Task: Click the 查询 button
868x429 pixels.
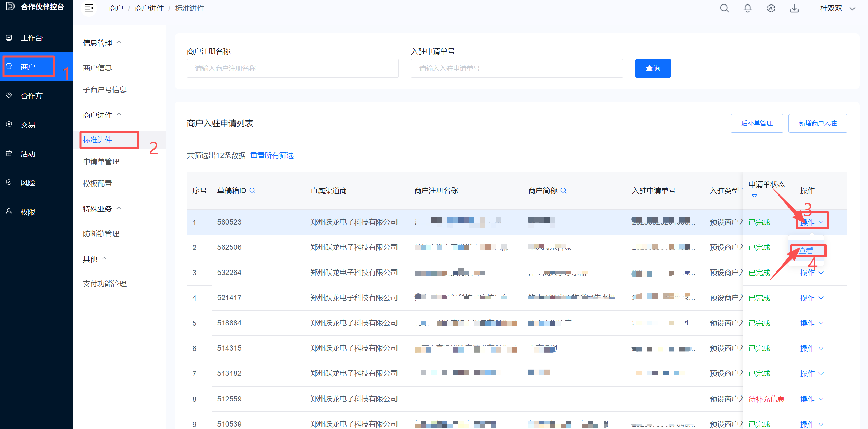Action: click(653, 68)
